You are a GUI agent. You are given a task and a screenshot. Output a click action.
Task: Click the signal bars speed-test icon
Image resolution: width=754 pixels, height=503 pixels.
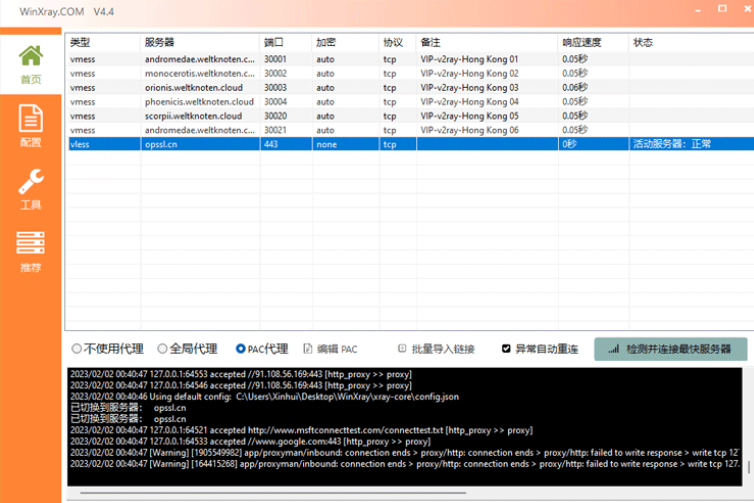[614, 349]
